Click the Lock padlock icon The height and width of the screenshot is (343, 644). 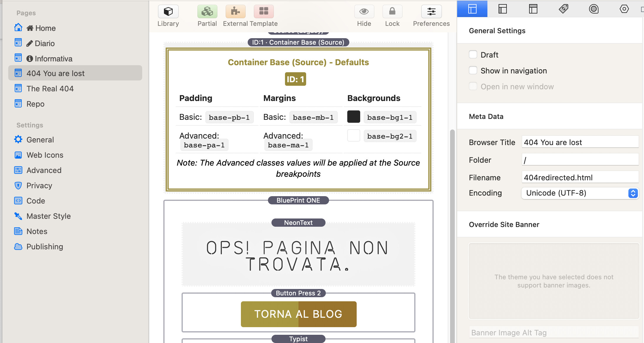[x=392, y=12]
